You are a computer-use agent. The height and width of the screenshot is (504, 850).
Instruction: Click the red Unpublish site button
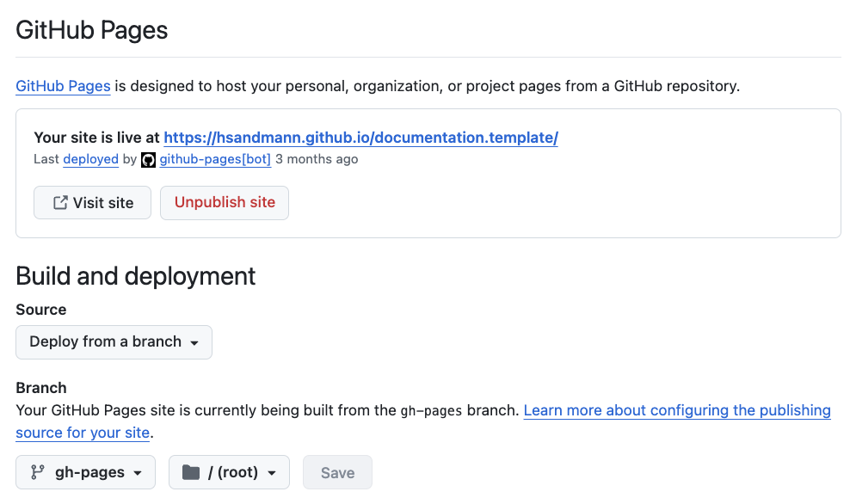coord(225,203)
